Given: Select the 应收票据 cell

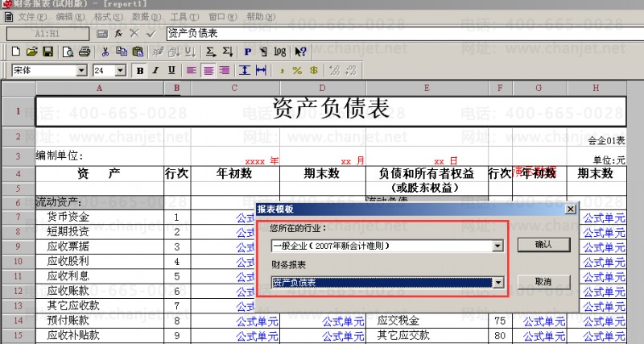Looking at the screenshot, I should [x=100, y=247].
